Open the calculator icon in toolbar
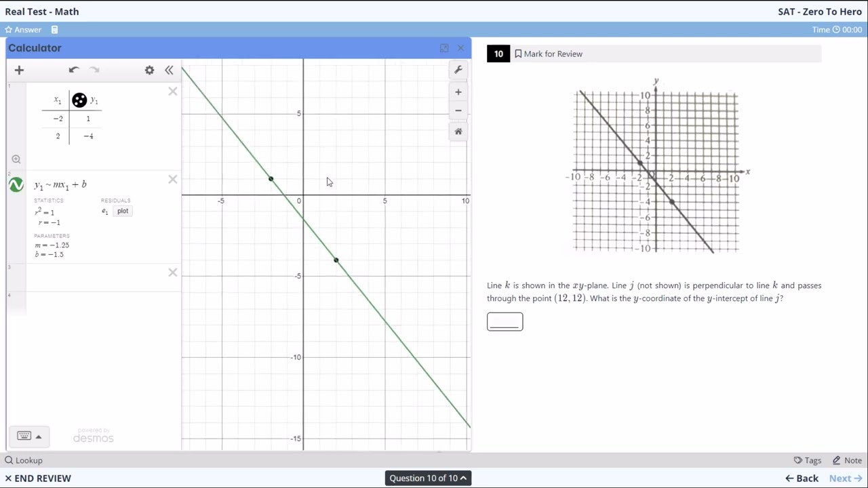Image resolution: width=868 pixels, height=488 pixels. [x=55, y=30]
